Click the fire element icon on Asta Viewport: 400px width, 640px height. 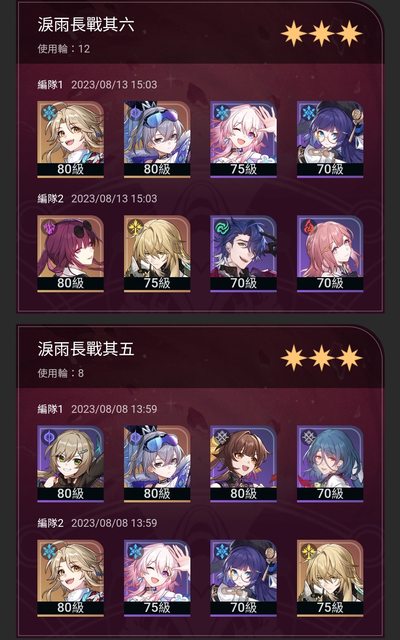308,227
